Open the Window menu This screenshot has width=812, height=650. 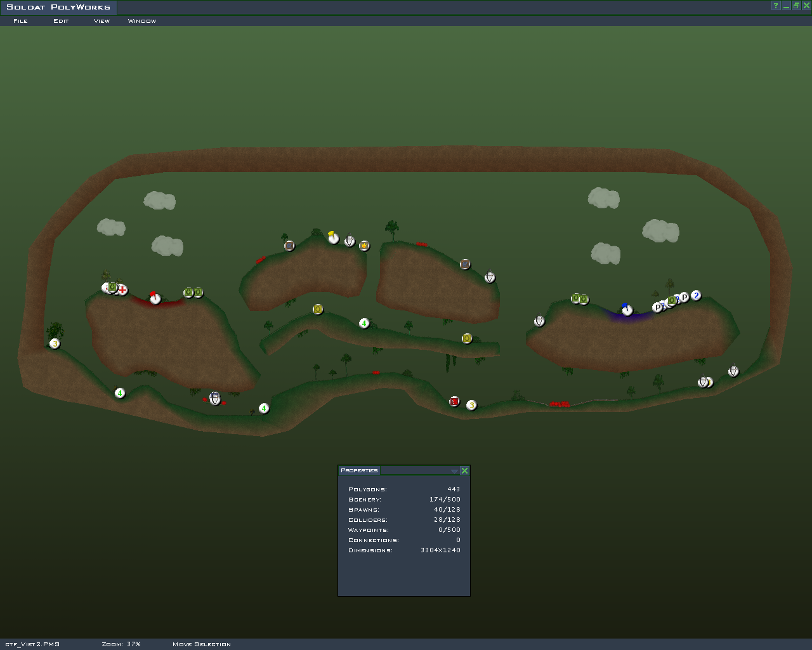click(142, 21)
